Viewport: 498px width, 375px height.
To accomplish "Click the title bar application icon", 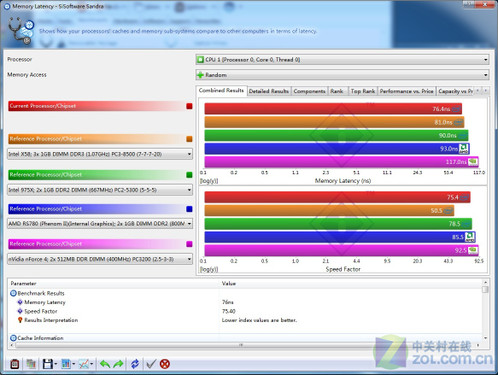I will coord(7,6).
